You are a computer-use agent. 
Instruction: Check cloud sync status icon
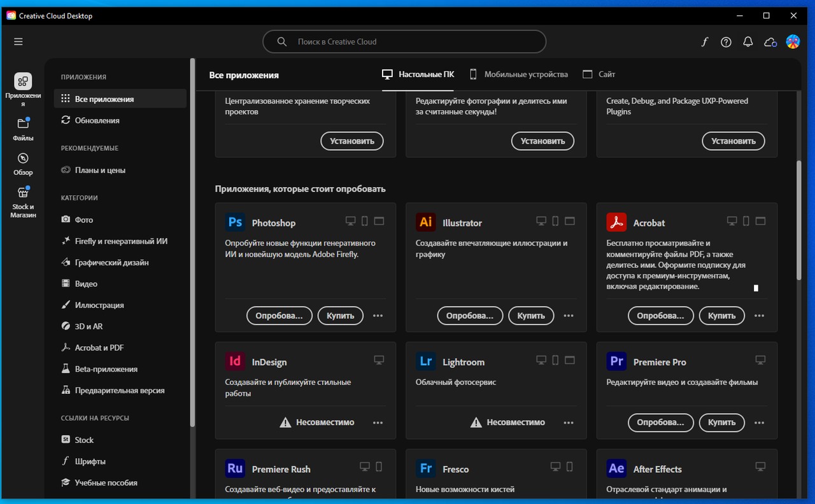[x=770, y=42]
